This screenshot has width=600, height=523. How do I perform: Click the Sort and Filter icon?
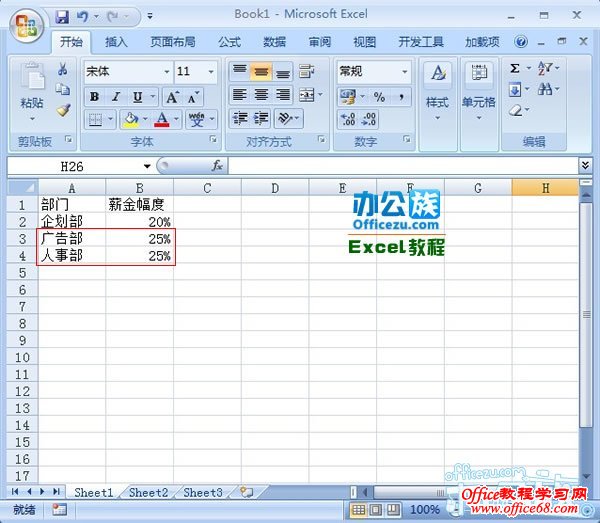pyautogui.click(x=545, y=68)
